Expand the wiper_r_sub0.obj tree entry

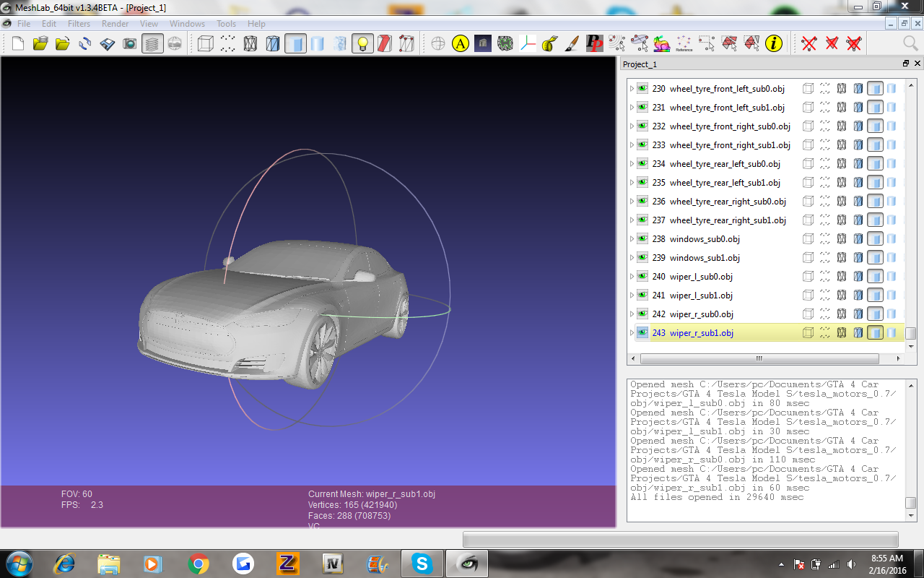[x=632, y=314]
